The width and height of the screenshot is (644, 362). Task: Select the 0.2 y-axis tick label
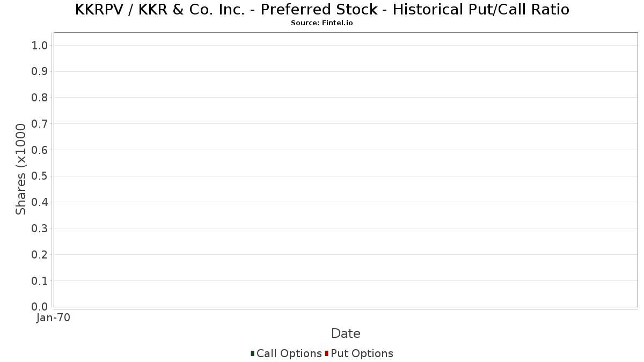[x=40, y=255]
